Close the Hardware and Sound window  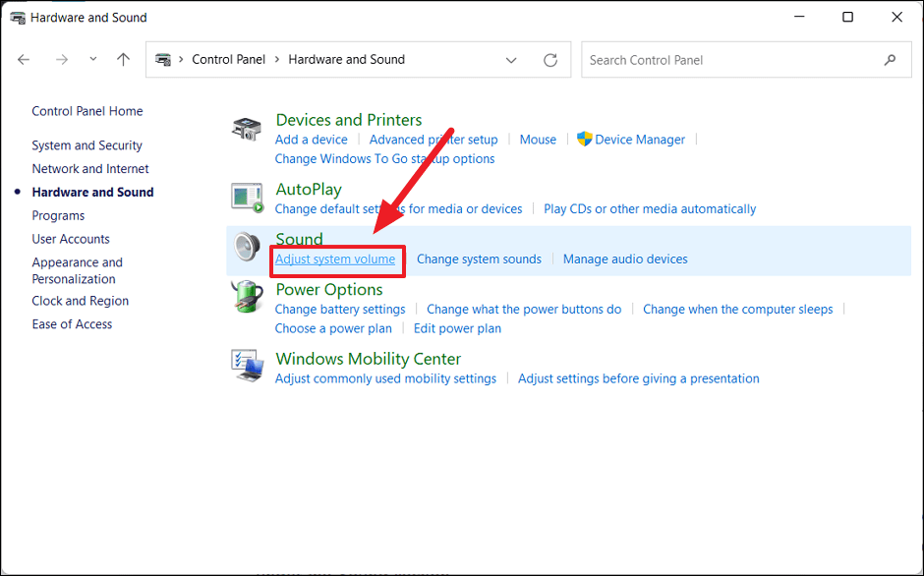coord(896,17)
